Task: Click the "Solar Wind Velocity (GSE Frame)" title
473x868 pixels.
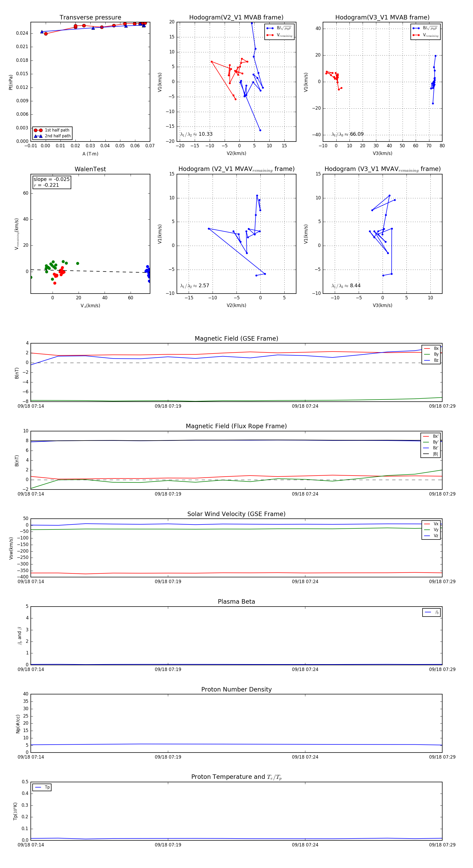Action: [x=236, y=514]
